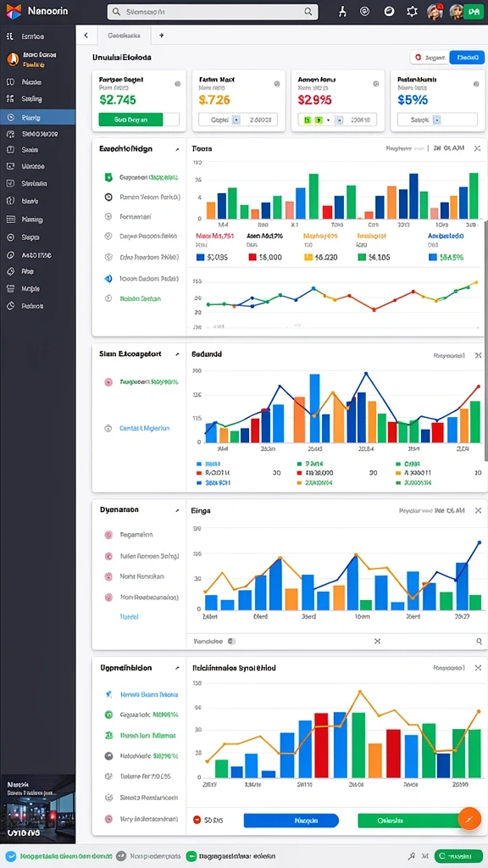Select the first item in the left sidebar

coord(37,36)
